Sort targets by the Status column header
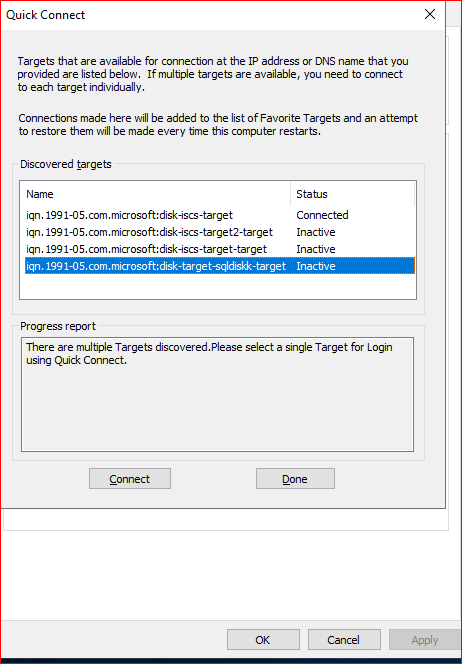Image resolution: width=462 pixels, height=664 pixels. [x=352, y=194]
